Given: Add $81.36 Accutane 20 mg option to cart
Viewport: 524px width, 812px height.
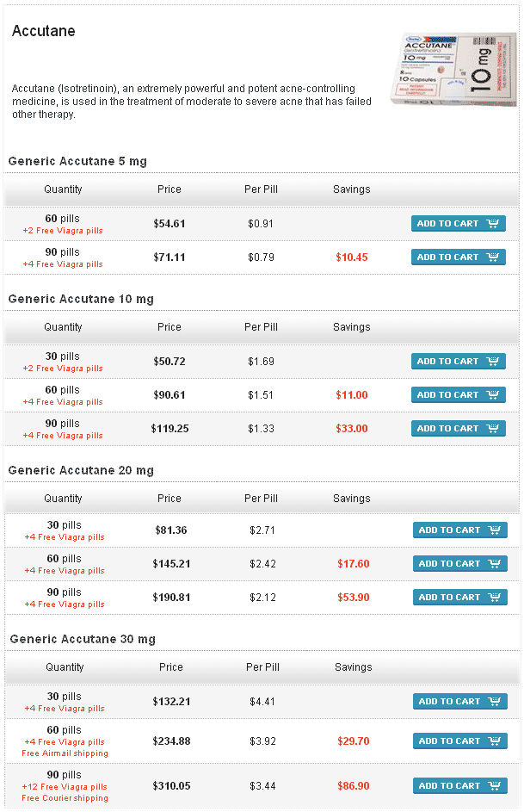Looking at the screenshot, I should 459,530.
